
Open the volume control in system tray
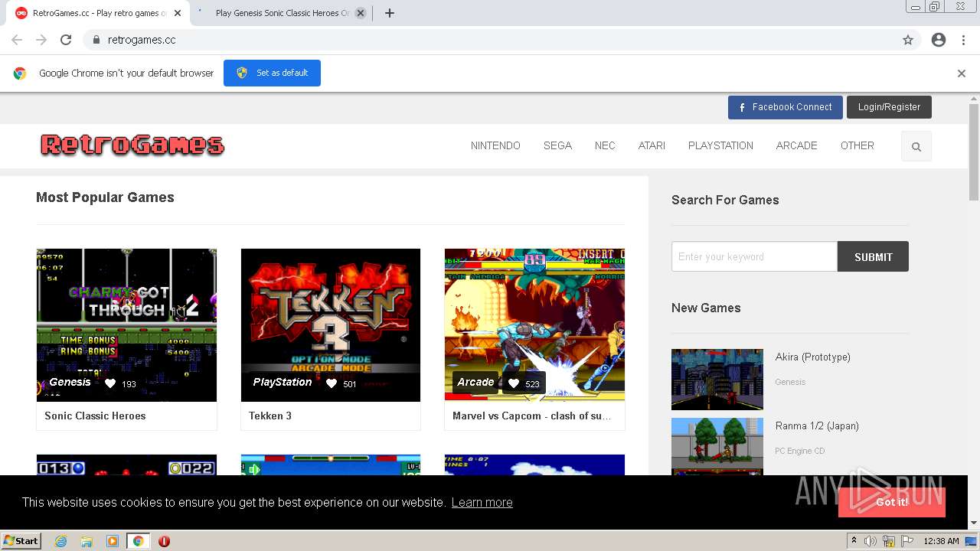tap(871, 541)
